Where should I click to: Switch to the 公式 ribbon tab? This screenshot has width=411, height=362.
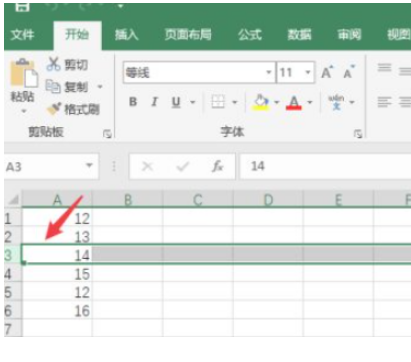[250, 35]
